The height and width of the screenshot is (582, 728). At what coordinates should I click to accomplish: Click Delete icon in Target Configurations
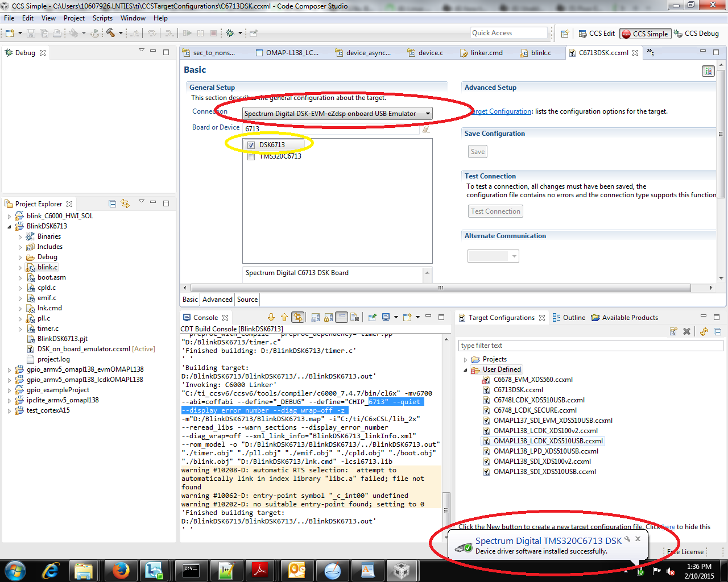(x=686, y=331)
